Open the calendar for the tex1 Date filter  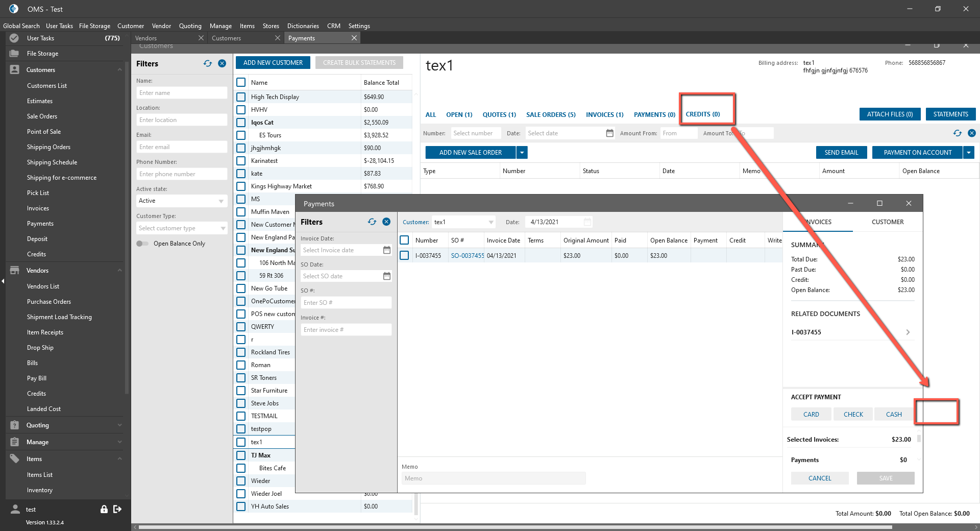(609, 133)
